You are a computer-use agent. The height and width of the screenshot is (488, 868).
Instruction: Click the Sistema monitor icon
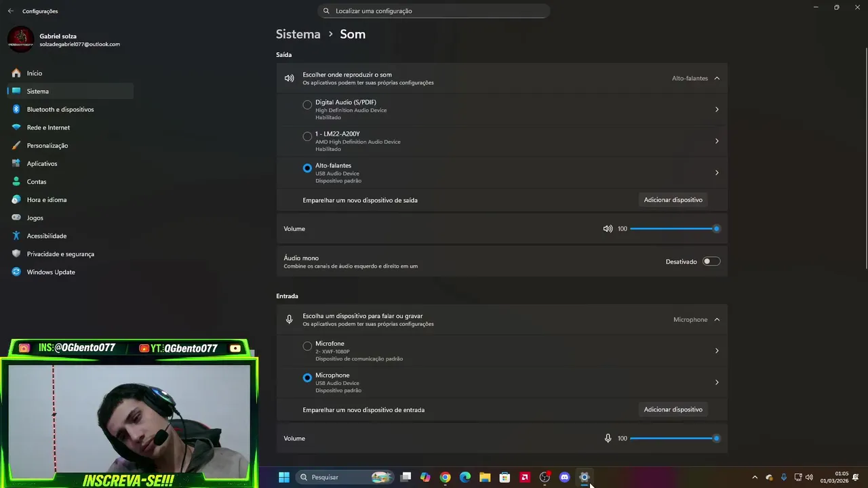(16, 91)
